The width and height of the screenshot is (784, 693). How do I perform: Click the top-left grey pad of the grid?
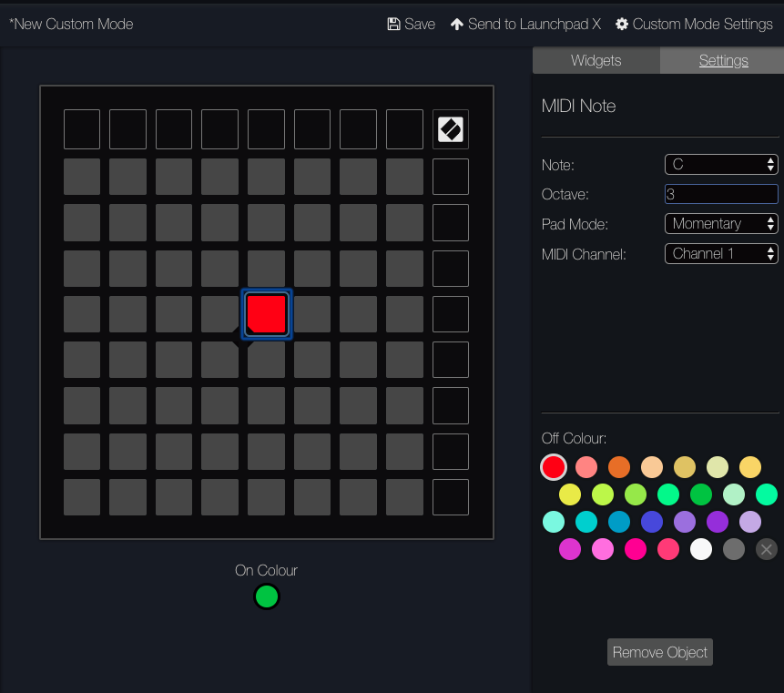pyautogui.click(x=82, y=177)
